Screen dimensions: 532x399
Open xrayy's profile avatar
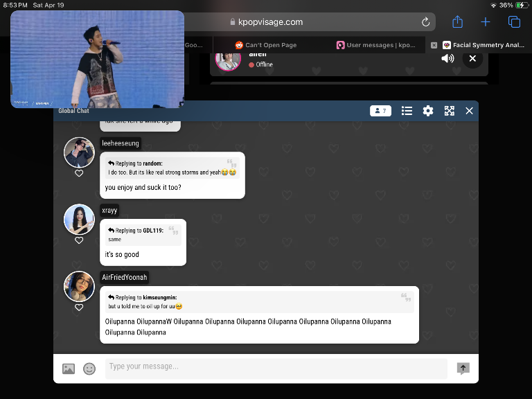[x=79, y=220]
